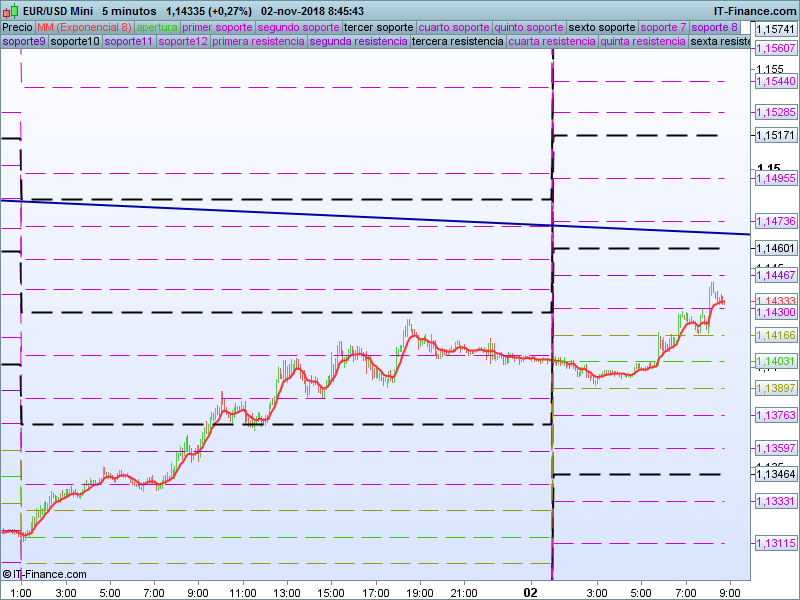800x600 pixels.
Task: Choose the segundo soporte label
Action: pyautogui.click(x=298, y=28)
